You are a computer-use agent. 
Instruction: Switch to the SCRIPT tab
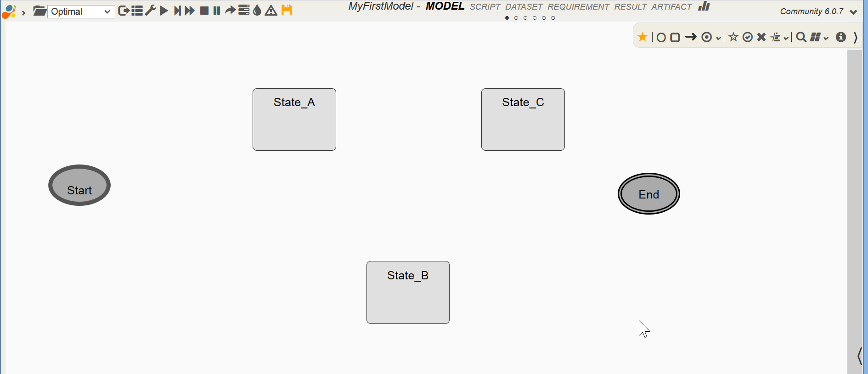click(x=485, y=7)
